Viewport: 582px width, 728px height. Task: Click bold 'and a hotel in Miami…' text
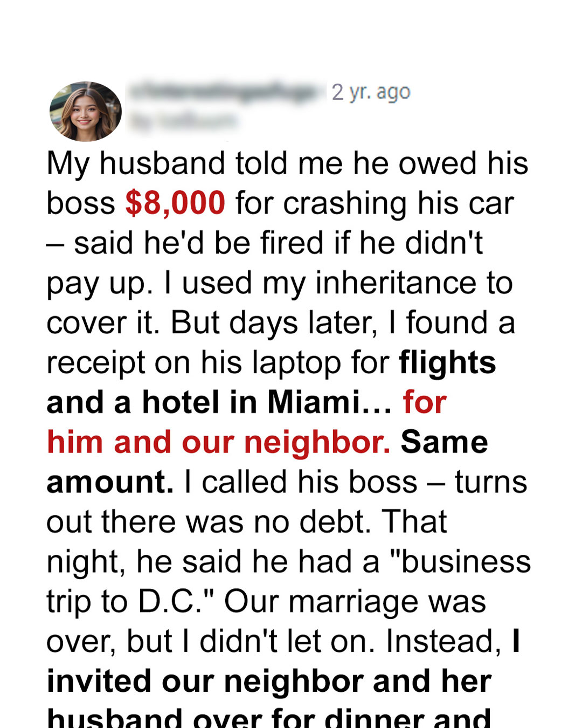tap(219, 402)
